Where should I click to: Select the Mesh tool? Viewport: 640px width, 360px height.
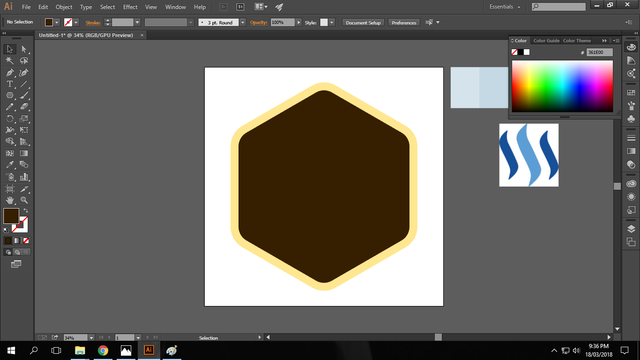(x=9, y=153)
